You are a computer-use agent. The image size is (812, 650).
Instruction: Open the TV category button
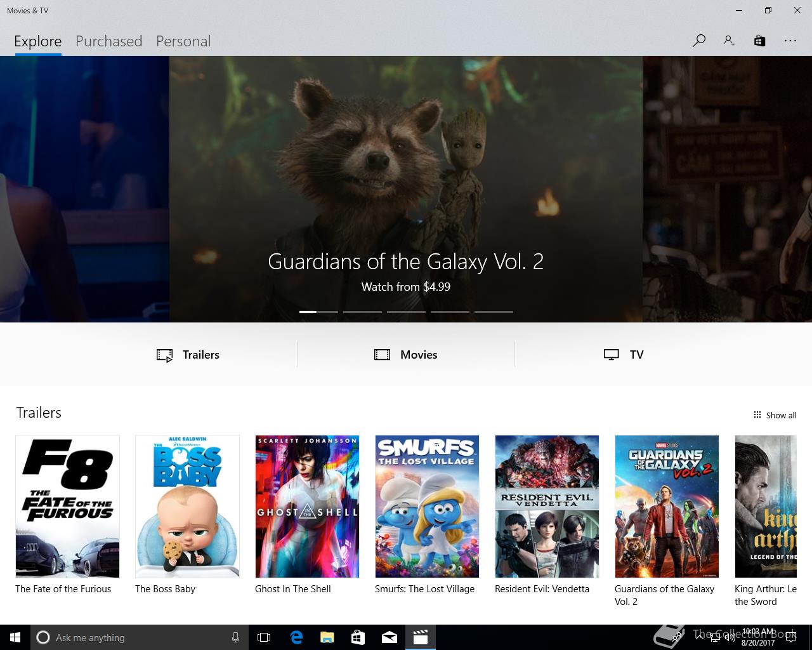coord(624,355)
